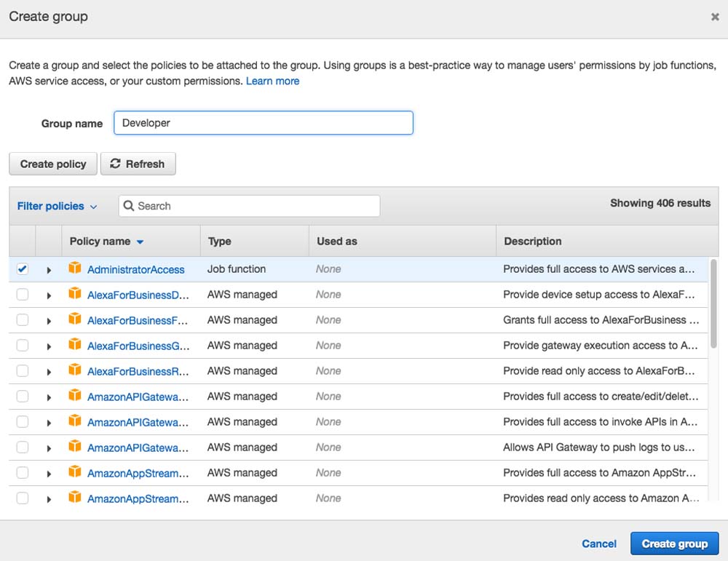Viewport: 728px width, 561px height.
Task: Check the AlexaForBusinessF policy checkbox
Action: point(23,319)
